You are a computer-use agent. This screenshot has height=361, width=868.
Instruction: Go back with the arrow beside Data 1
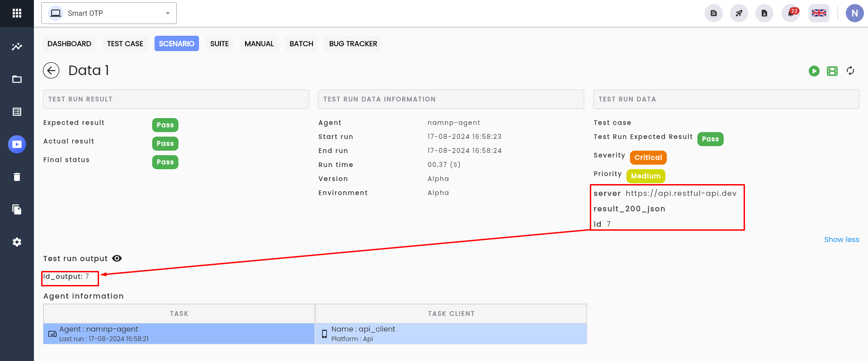[x=51, y=71]
